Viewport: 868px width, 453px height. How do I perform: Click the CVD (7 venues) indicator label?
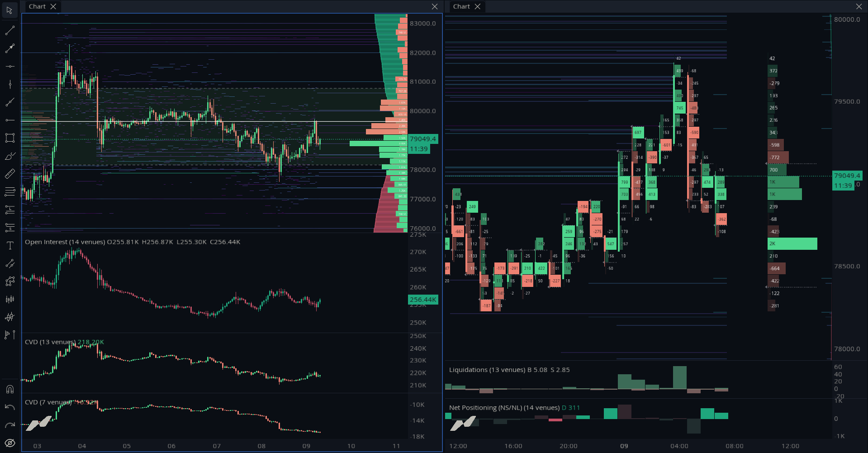pos(48,402)
